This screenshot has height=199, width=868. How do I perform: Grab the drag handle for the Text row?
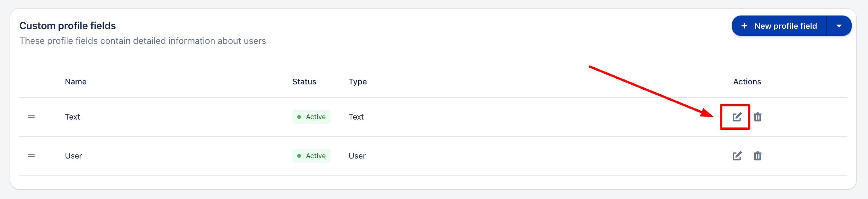point(31,117)
